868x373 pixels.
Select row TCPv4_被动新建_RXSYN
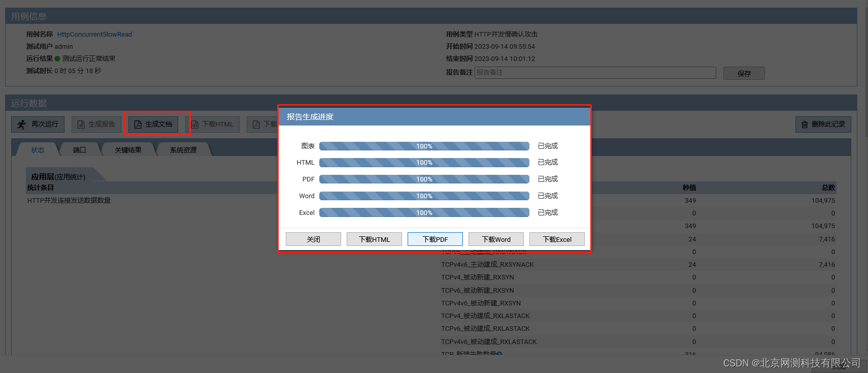tap(638, 277)
